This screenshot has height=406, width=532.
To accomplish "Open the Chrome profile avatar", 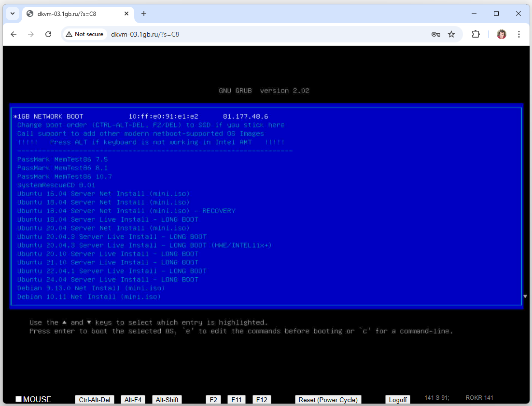I will pyautogui.click(x=502, y=34).
